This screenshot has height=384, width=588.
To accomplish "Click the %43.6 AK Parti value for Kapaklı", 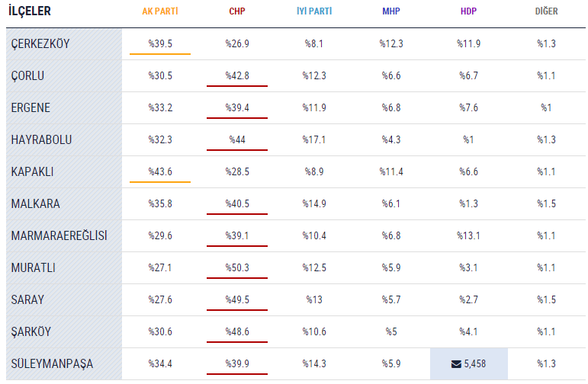I will click(x=160, y=172).
